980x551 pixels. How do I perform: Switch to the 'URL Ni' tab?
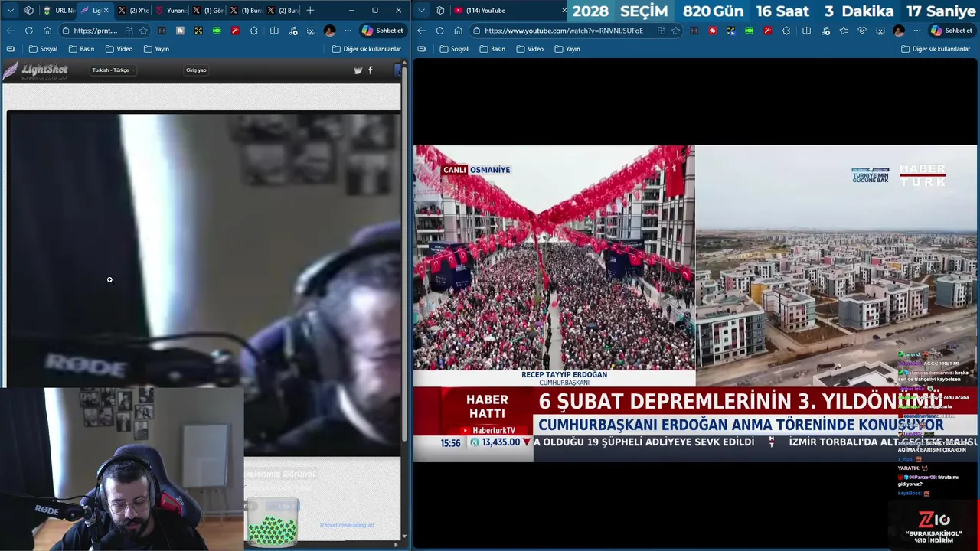[x=58, y=11]
